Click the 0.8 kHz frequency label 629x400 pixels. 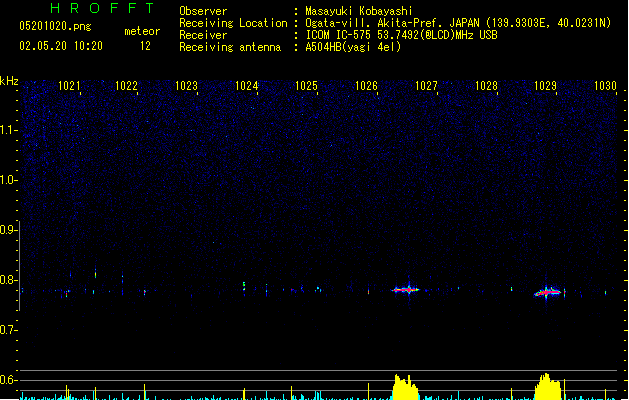pyautogui.click(x=9, y=280)
